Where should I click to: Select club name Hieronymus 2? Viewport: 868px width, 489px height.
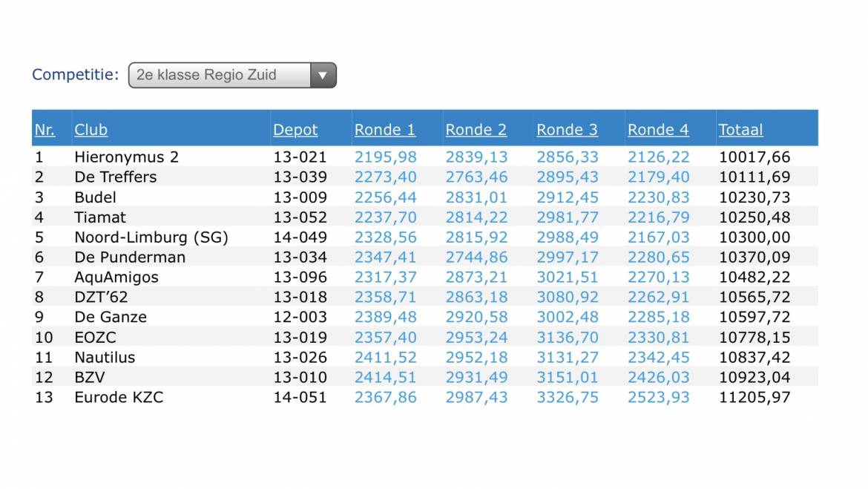click(x=126, y=157)
